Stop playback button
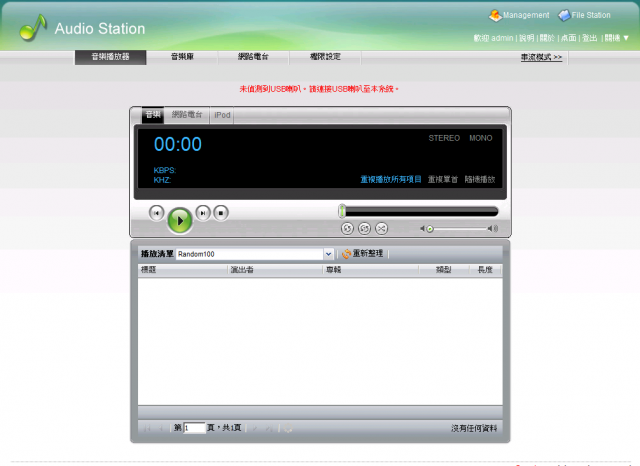 [221, 213]
